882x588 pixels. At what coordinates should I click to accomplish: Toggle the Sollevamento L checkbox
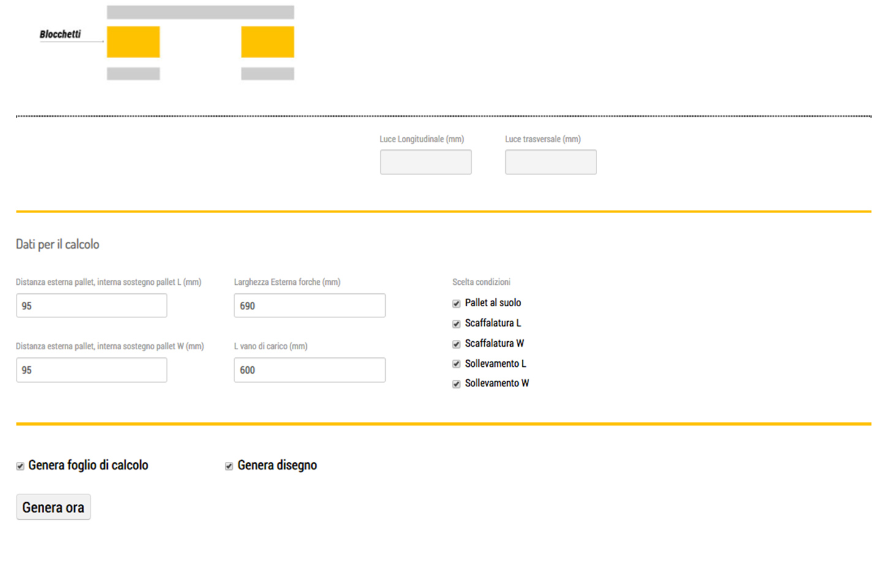pyautogui.click(x=456, y=364)
